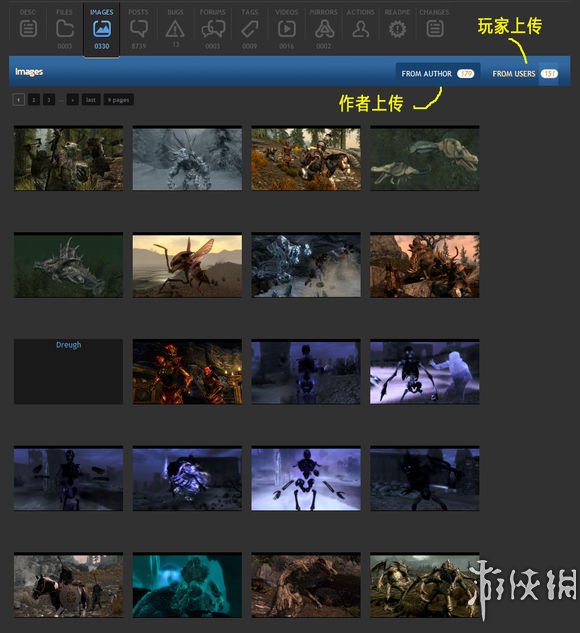The width and height of the screenshot is (580, 633).
Task: Jump to the last page
Action: (91, 100)
